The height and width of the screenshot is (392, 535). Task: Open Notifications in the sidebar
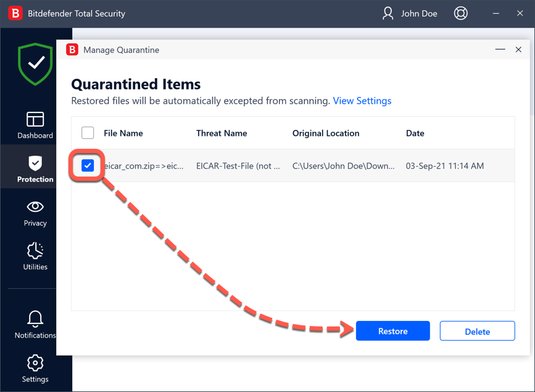pos(35,325)
